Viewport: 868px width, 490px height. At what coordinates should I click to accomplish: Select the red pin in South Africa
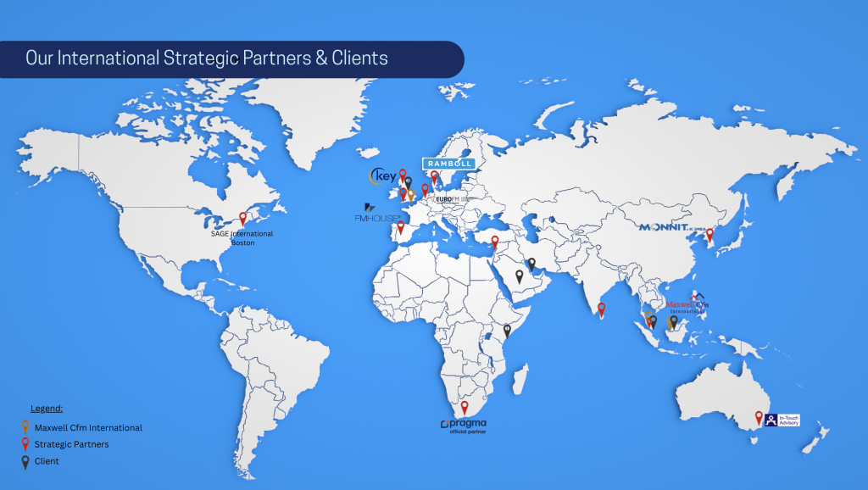[464, 407]
